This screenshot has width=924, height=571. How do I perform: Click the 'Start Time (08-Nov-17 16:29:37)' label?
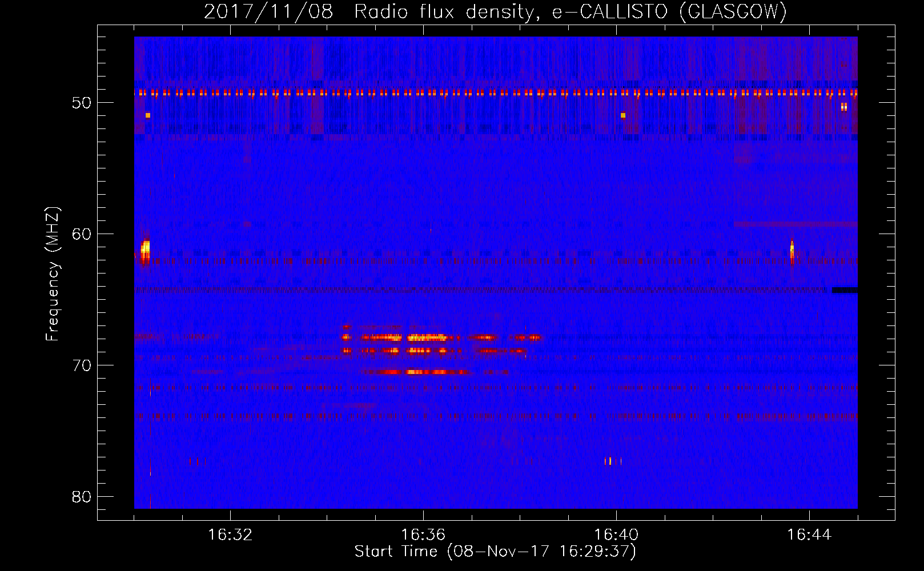pos(495,552)
